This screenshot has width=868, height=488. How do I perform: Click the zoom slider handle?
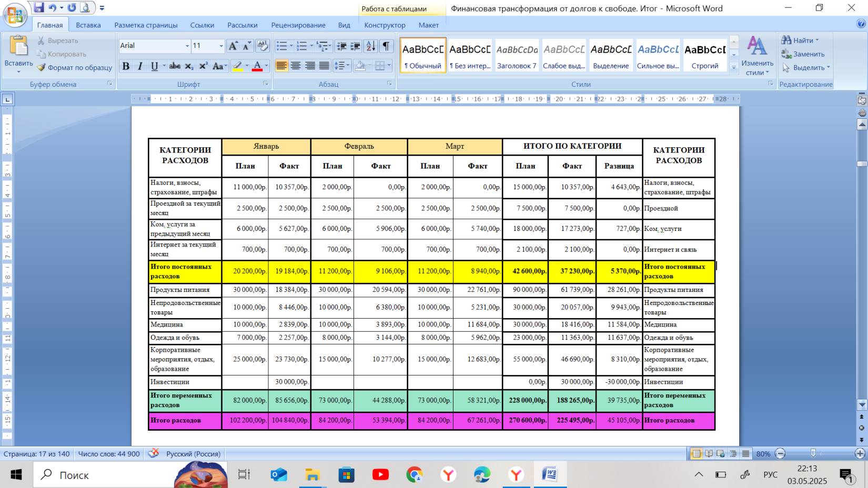[x=813, y=453]
